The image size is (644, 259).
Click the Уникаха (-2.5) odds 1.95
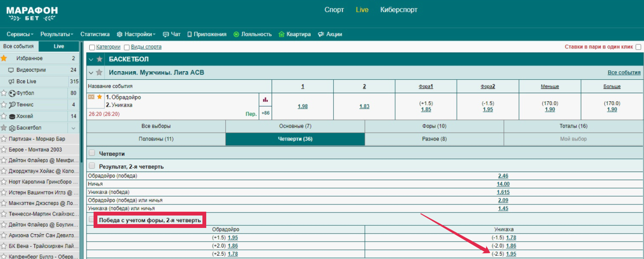point(511,254)
